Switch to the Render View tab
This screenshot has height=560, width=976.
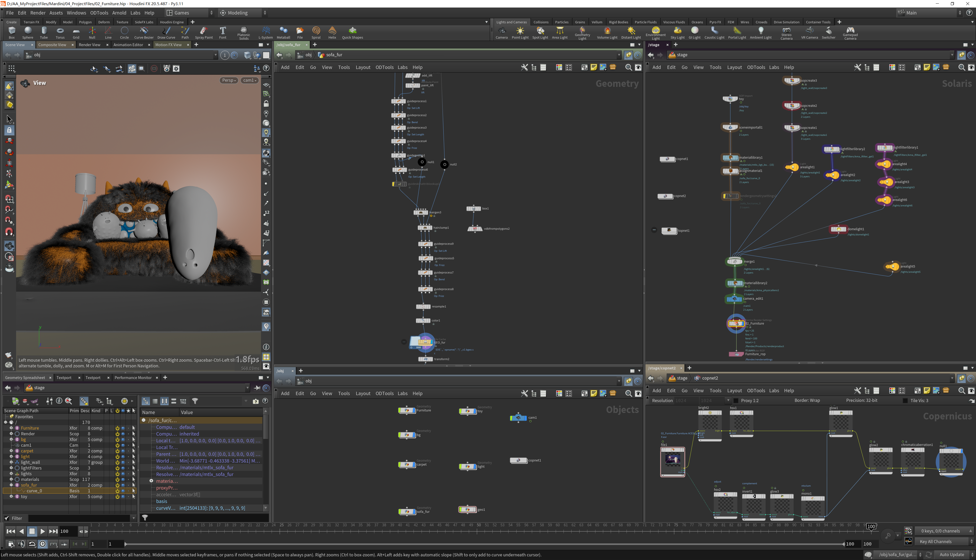90,45
